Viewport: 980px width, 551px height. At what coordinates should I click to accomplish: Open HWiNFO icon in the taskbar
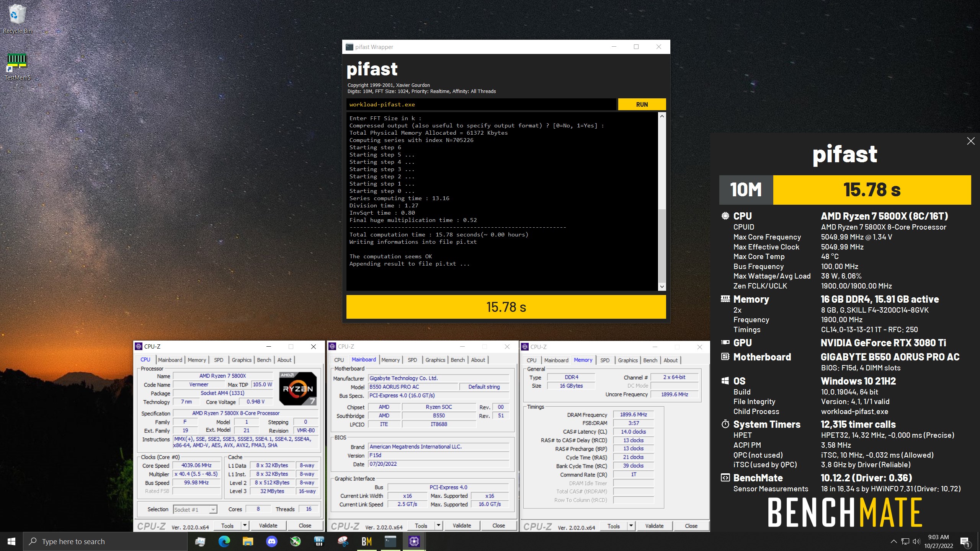(319, 541)
